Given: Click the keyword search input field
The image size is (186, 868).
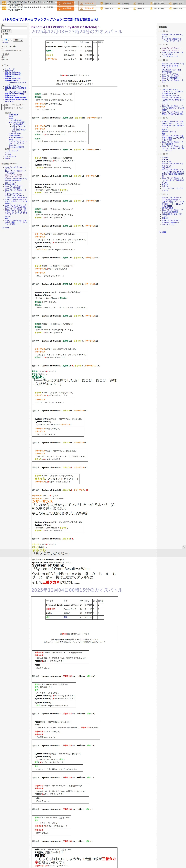Looking at the screenshot, I should click(x=14, y=28).
